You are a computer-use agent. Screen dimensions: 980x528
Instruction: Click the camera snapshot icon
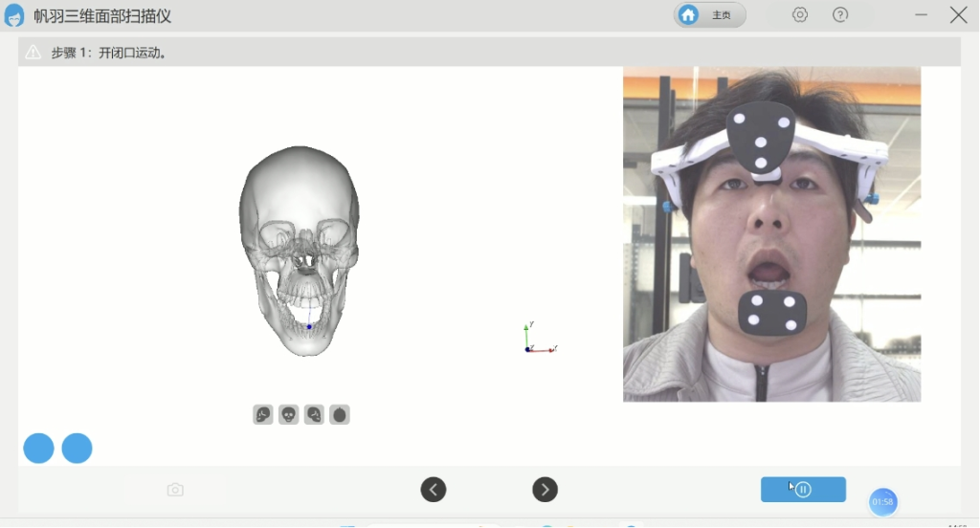click(176, 490)
